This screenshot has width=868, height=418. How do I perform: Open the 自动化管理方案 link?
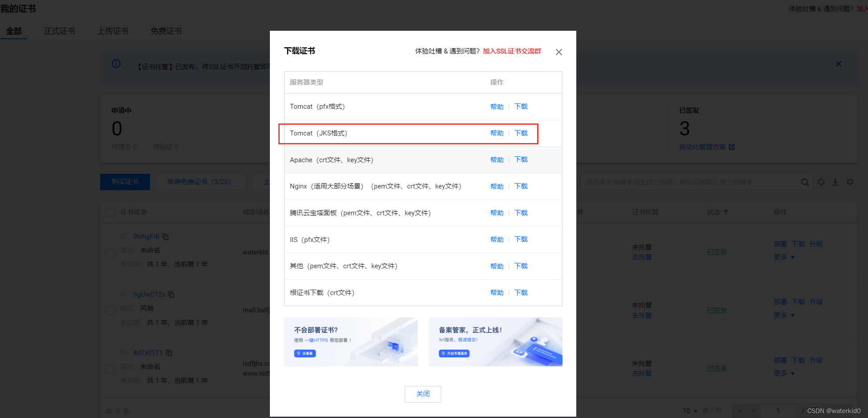pos(703,147)
